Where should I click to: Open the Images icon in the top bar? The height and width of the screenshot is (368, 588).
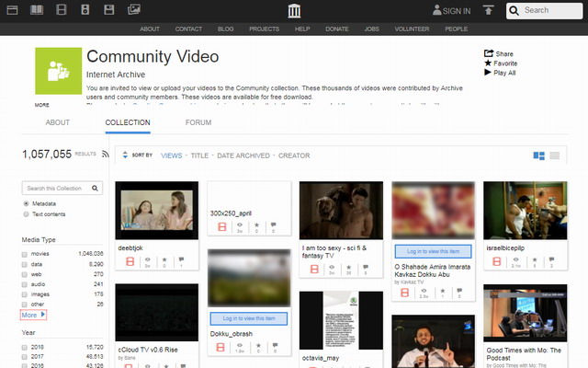134,10
